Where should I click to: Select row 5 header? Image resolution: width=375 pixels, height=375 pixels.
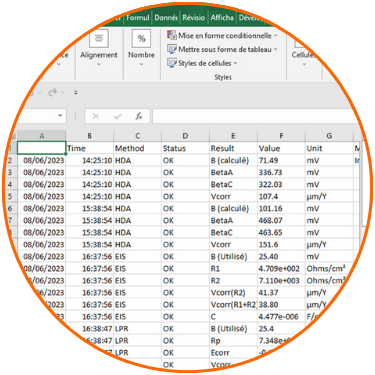tap(10, 197)
